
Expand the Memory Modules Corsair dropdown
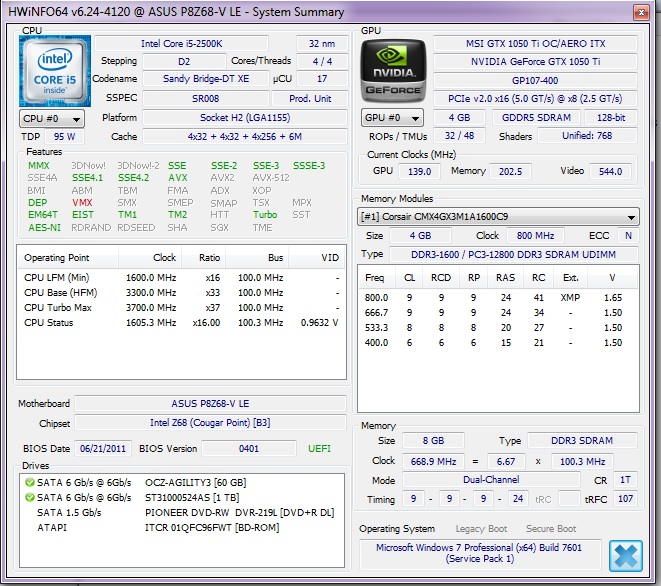point(498,217)
